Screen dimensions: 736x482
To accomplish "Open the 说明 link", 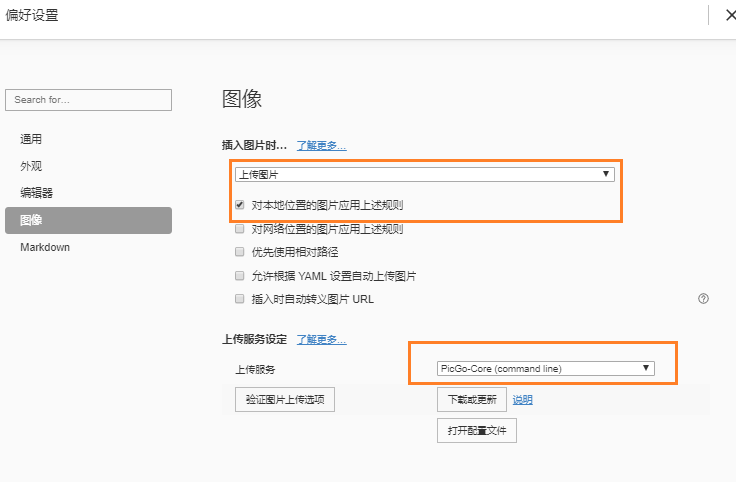I will pos(523,400).
